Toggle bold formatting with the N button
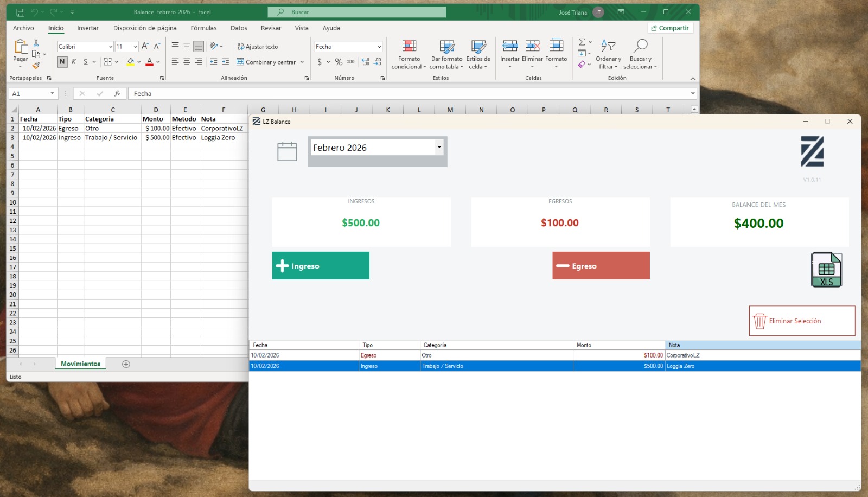The height and width of the screenshot is (497, 868). pyautogui.click(x=61, y=62)
